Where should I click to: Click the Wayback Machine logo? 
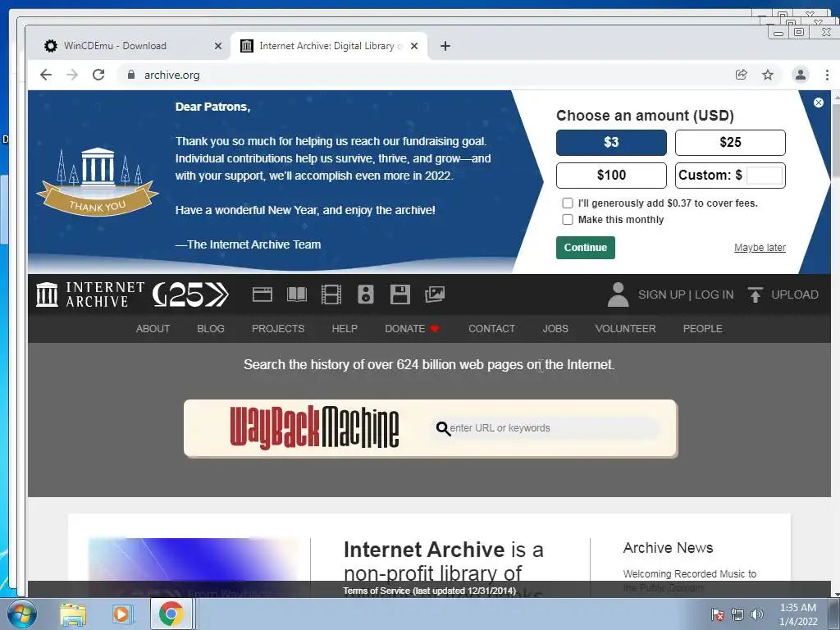(x=314, y=427)
